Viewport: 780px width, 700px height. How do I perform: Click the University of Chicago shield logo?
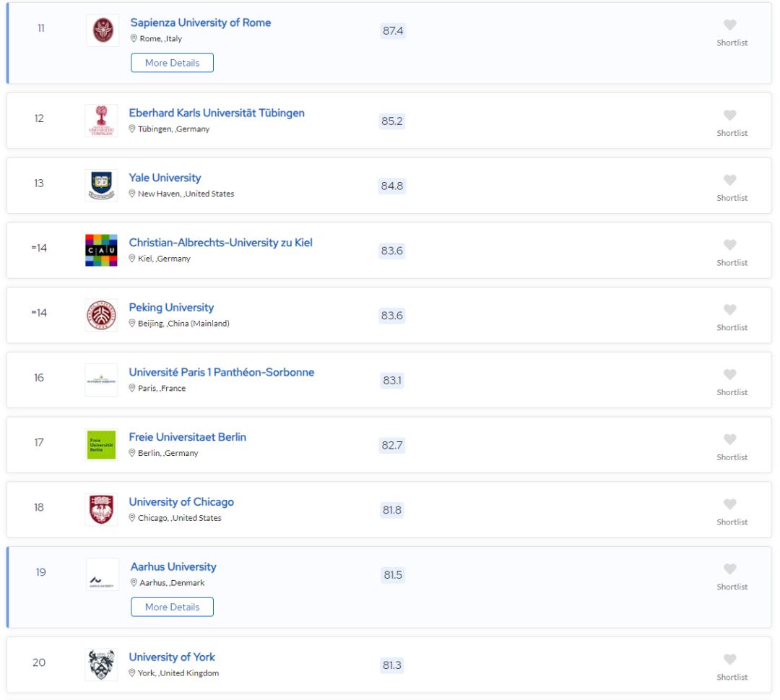[100, 509]
